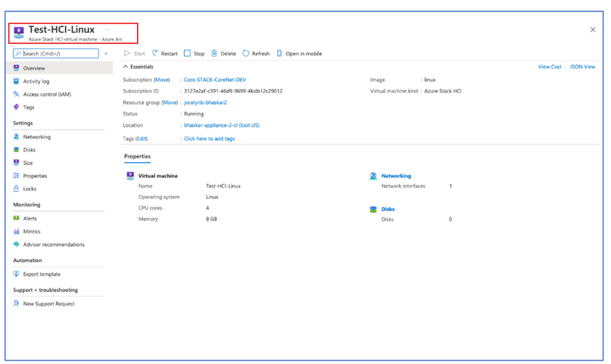Click the Restart button label

(x=169, y=54)
